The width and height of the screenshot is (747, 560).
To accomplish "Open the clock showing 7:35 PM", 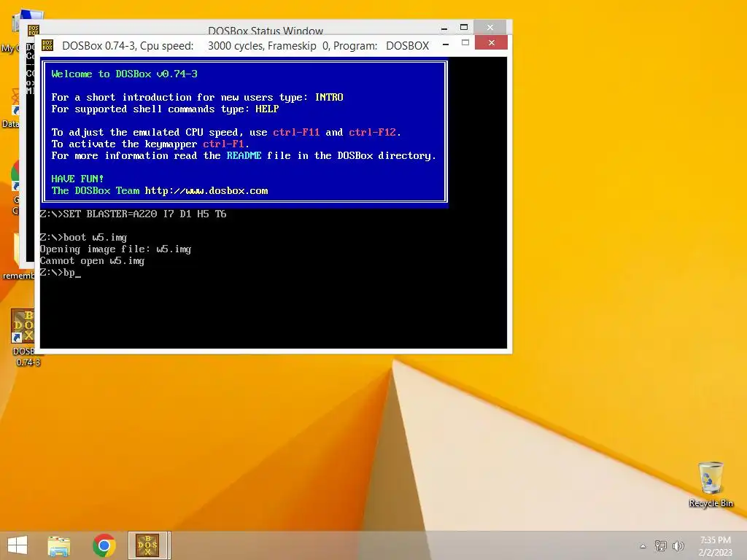I will point(715,546).
